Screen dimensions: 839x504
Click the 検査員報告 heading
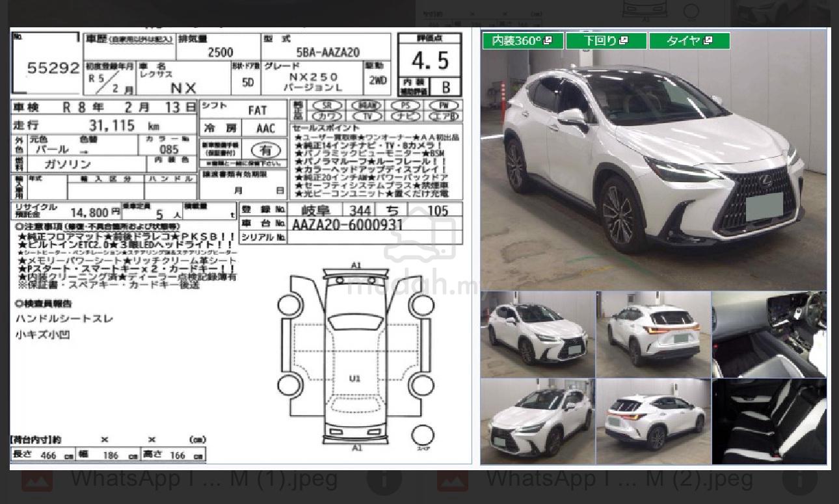pos(44,304)
